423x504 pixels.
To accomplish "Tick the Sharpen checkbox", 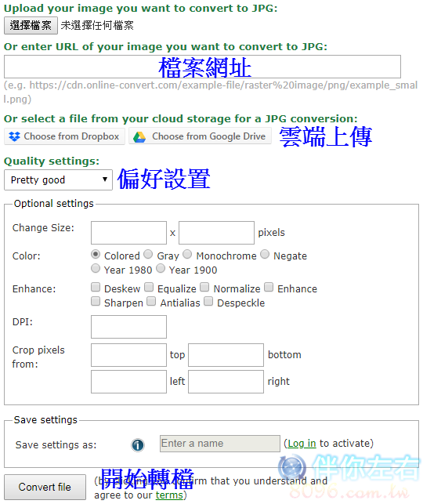I will [96, 301].
